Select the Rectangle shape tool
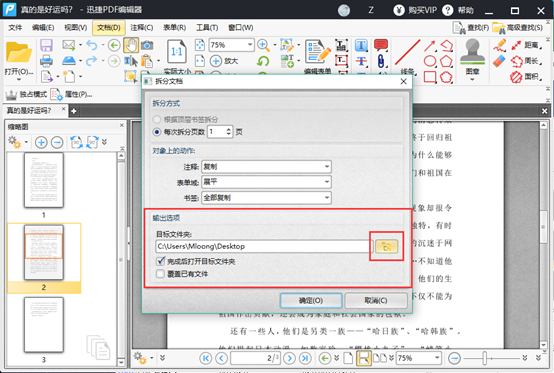Screen dimensions: 554x373 430,77
